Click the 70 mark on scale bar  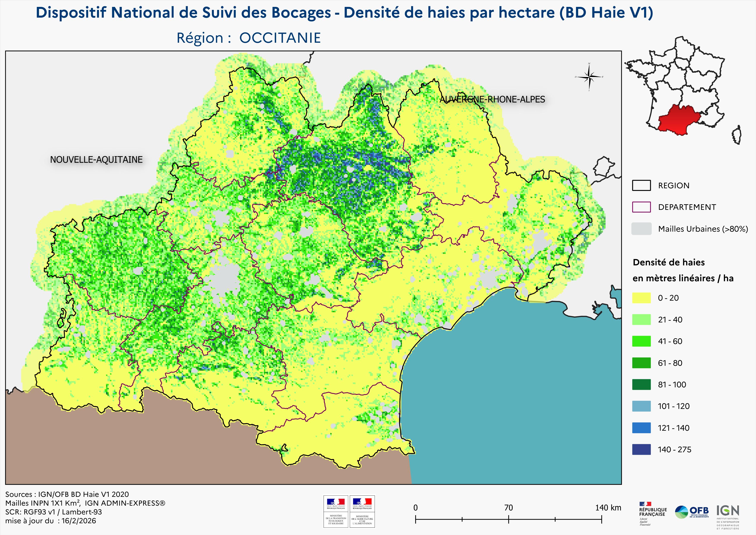[x=508, y=508]
